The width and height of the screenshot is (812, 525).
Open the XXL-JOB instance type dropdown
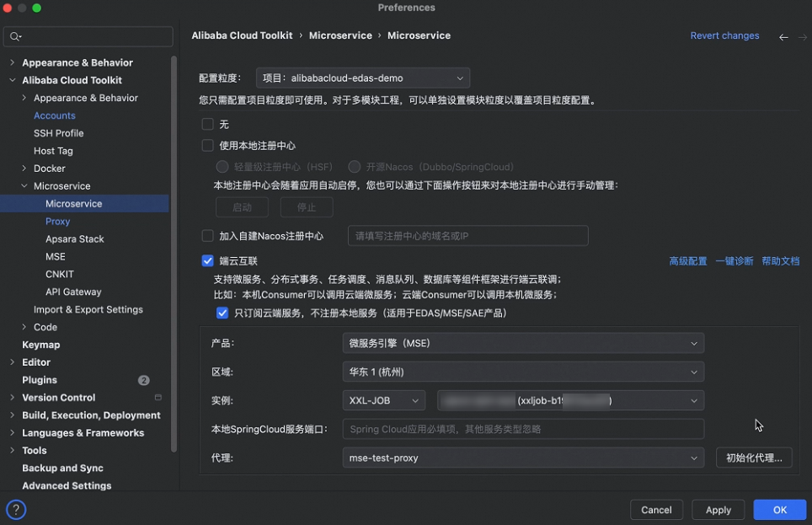(384, 400)
